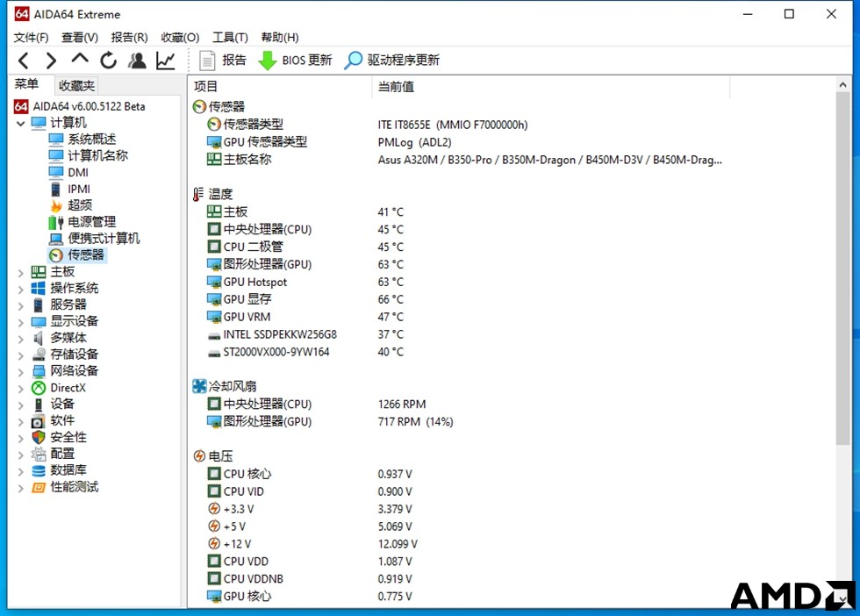Refresh using the circular arrow toolbar icon

108,61
